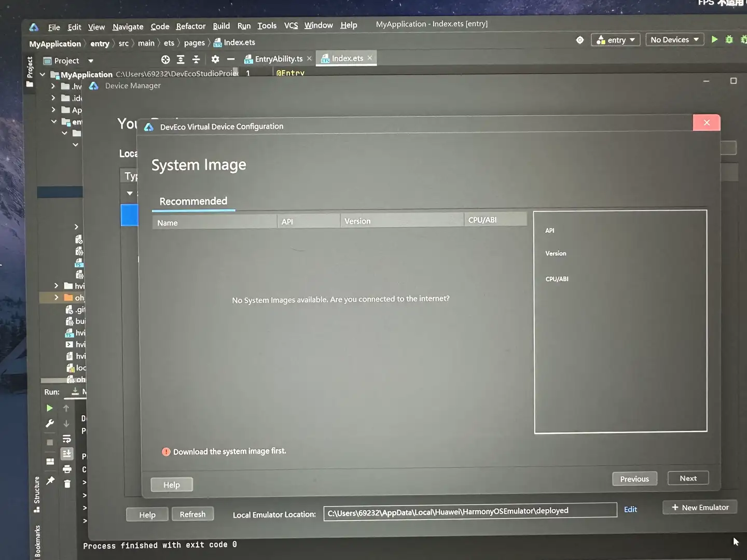Click Help button in Device Manager window

(147, 515)
